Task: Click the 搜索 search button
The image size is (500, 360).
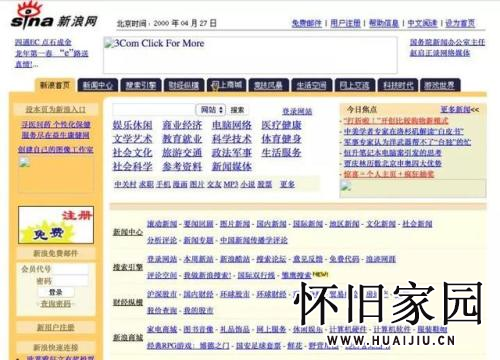Action: pyautogui.click(x=237, y=110)
